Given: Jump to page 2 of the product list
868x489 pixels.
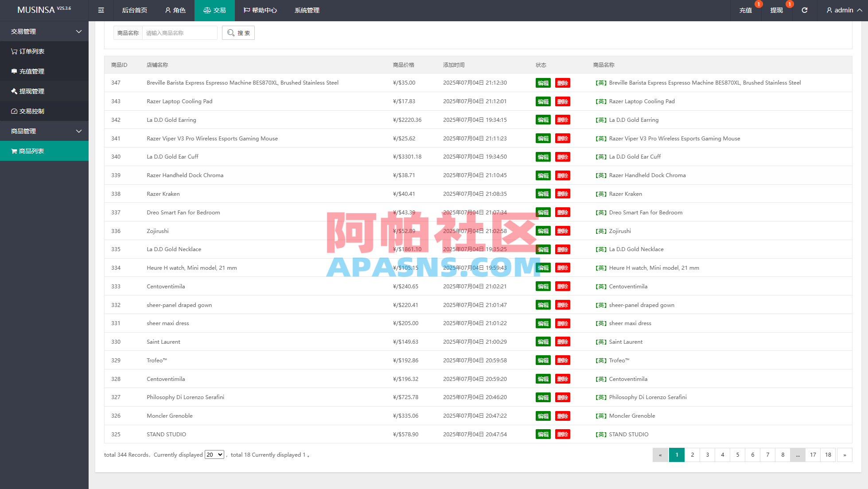Looking at the screenshot, I should [692, 454].
